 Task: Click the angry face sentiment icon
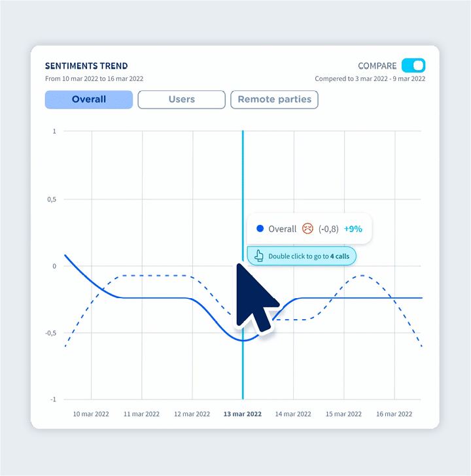coord(307,229)
